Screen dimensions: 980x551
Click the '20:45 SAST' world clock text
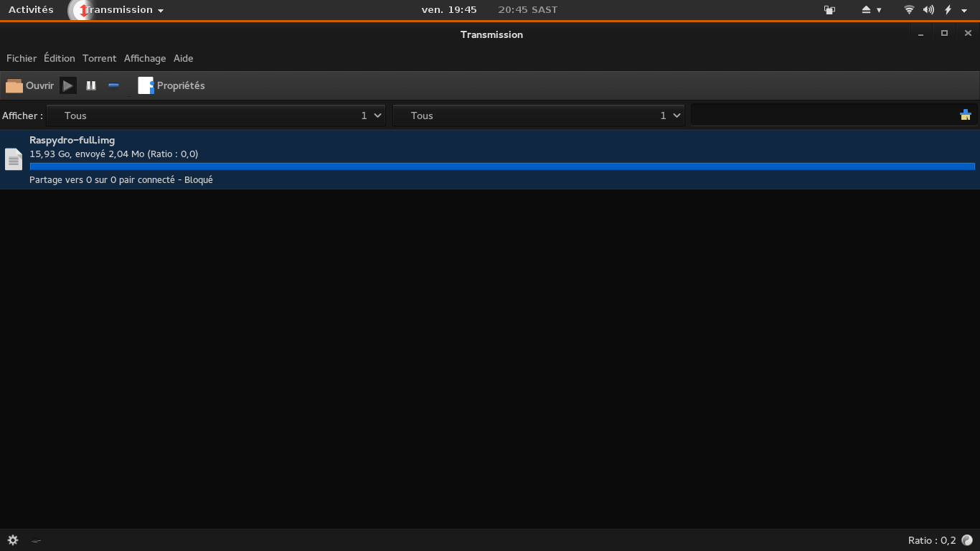click(528, 10)
